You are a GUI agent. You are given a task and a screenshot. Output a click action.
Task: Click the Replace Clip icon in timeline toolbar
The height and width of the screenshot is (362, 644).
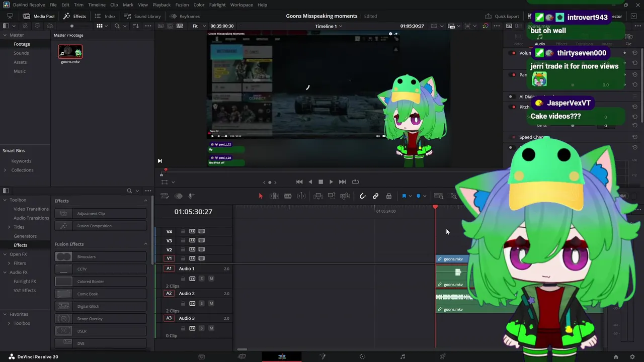345,196
